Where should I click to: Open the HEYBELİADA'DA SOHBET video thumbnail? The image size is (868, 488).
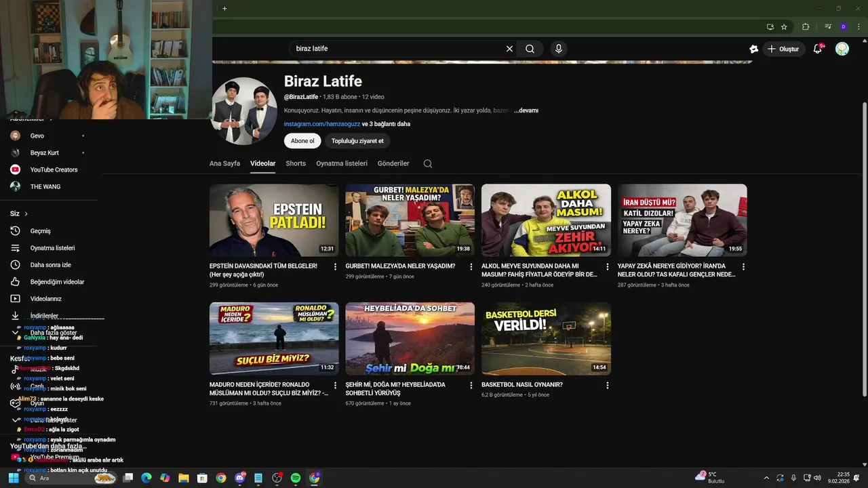(410, 339)
